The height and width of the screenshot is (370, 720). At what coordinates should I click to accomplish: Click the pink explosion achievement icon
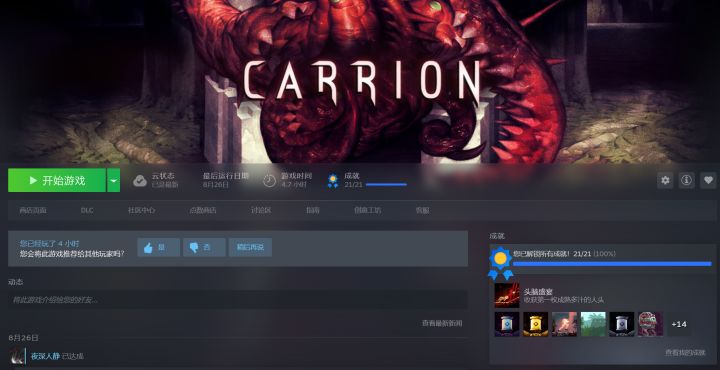(x=564, y=324)
